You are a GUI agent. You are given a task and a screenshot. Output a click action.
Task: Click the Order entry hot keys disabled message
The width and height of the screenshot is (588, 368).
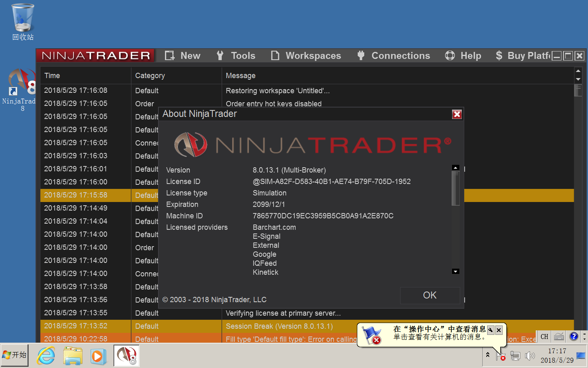274,103
